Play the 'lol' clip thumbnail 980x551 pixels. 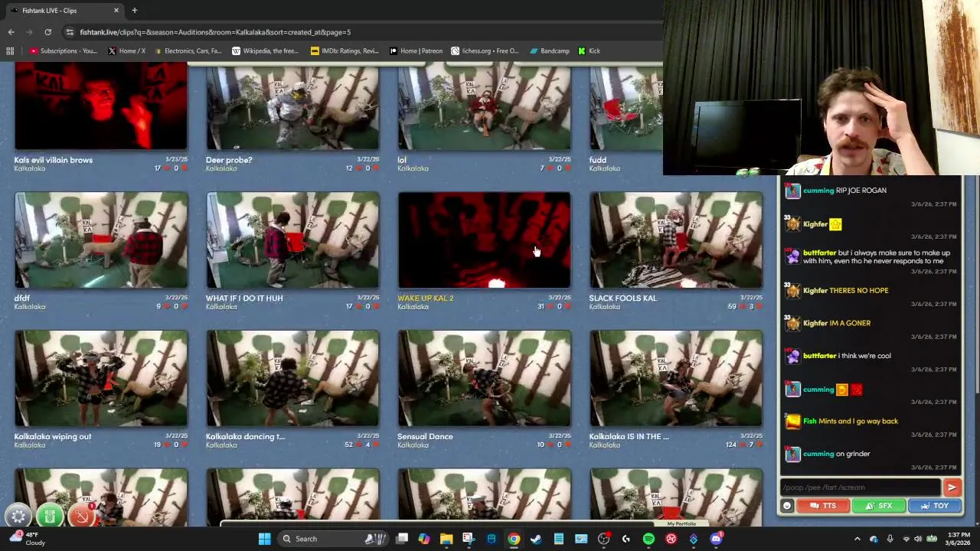tap(484, 107)
